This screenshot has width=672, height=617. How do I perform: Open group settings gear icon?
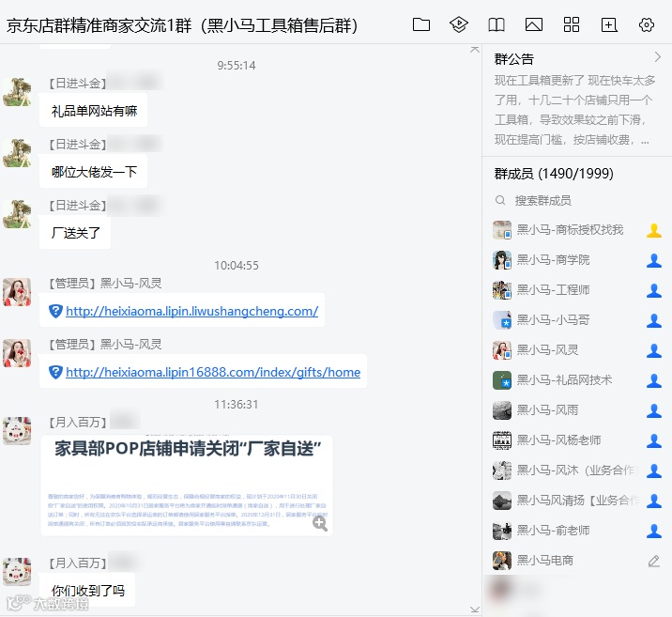click(x=647, y=24)
